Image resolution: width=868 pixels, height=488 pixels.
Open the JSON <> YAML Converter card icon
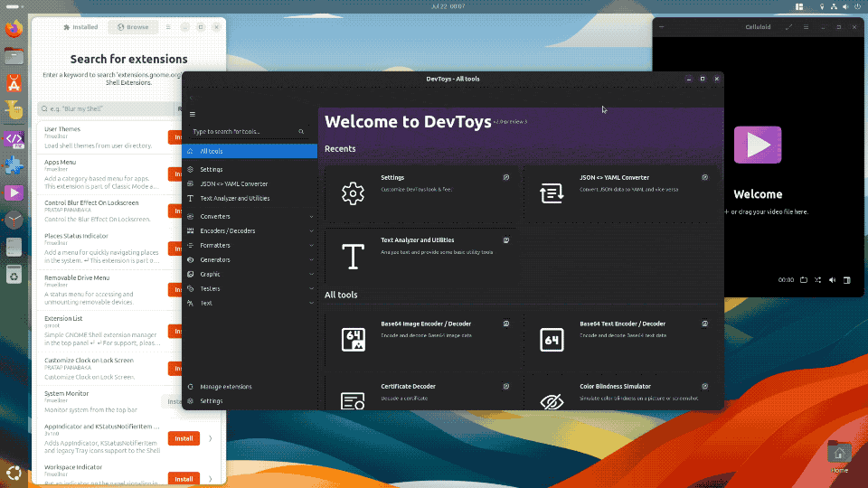[x=552, y=193]
